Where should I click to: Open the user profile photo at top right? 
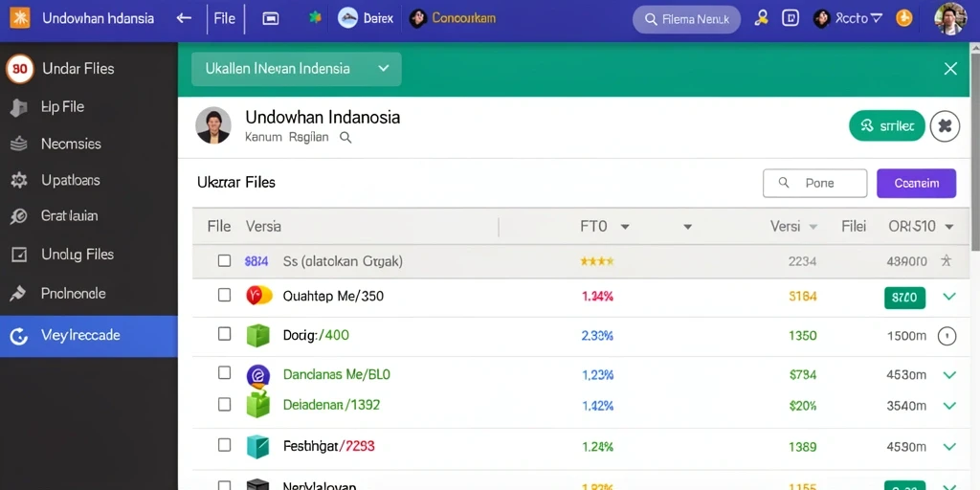950,18
